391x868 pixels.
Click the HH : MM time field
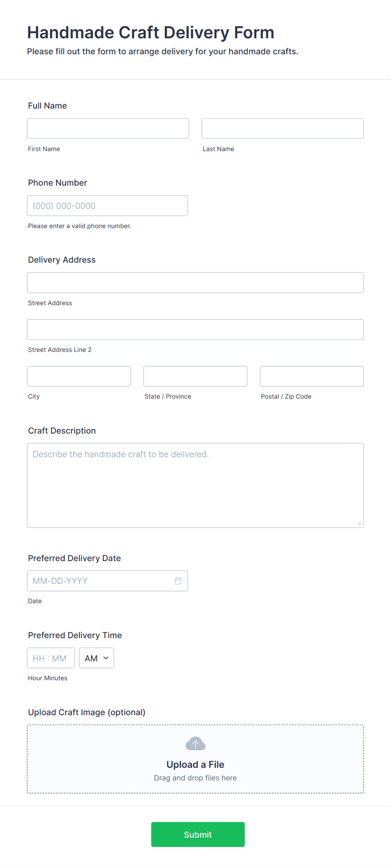pos(50,658)
